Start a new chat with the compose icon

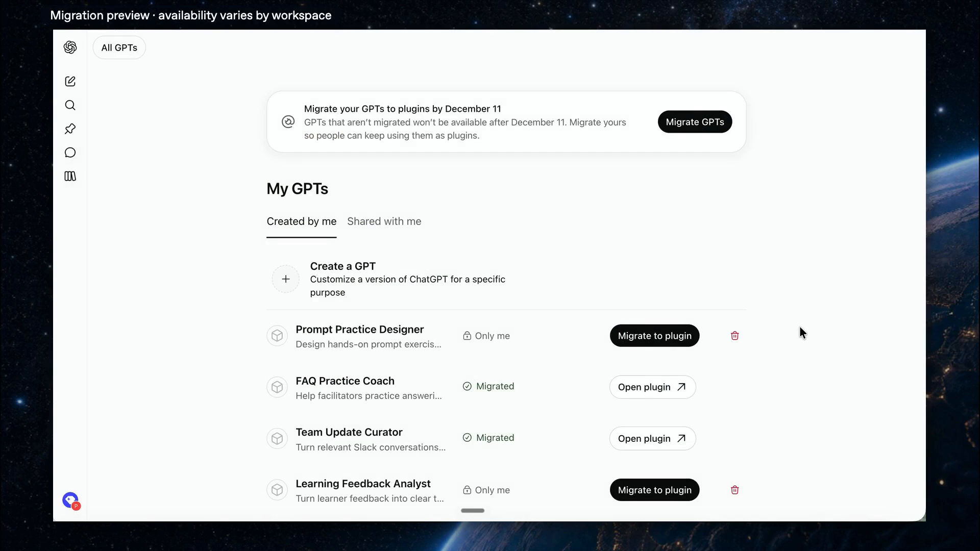pos(70,82)
